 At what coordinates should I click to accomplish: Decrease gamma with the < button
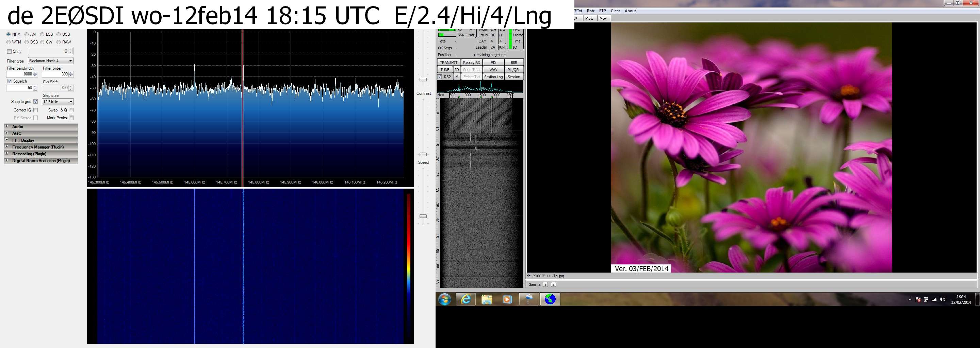click(x=545, y=284)
